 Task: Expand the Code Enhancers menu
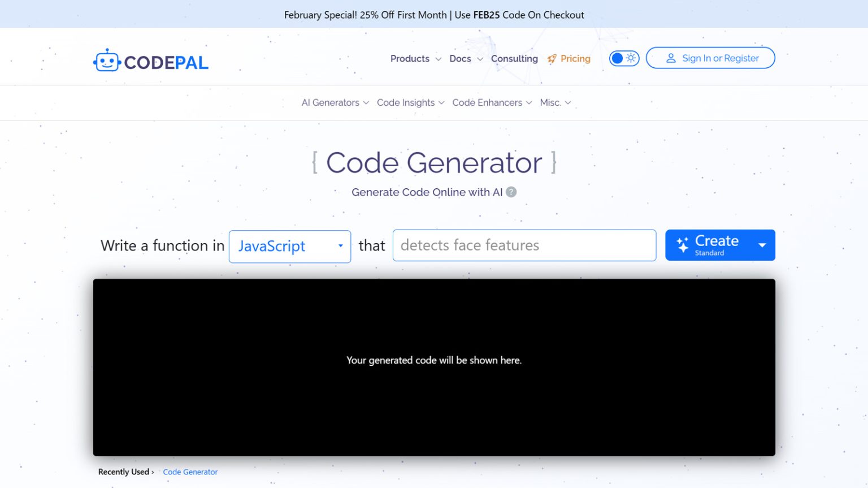pyautogui.click(x=492, y=103)
